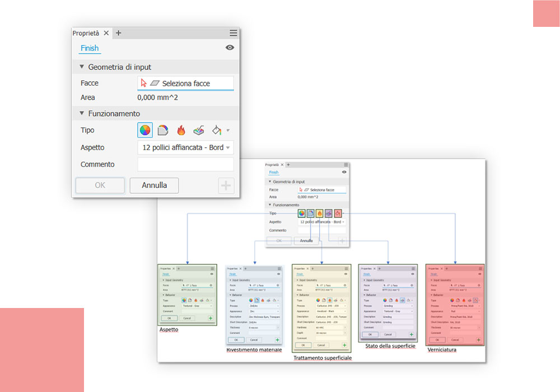This screenshot has width=560, height=392.
Task: Select the Verniciatura paint bucket type icon
Action: [216, 130]
